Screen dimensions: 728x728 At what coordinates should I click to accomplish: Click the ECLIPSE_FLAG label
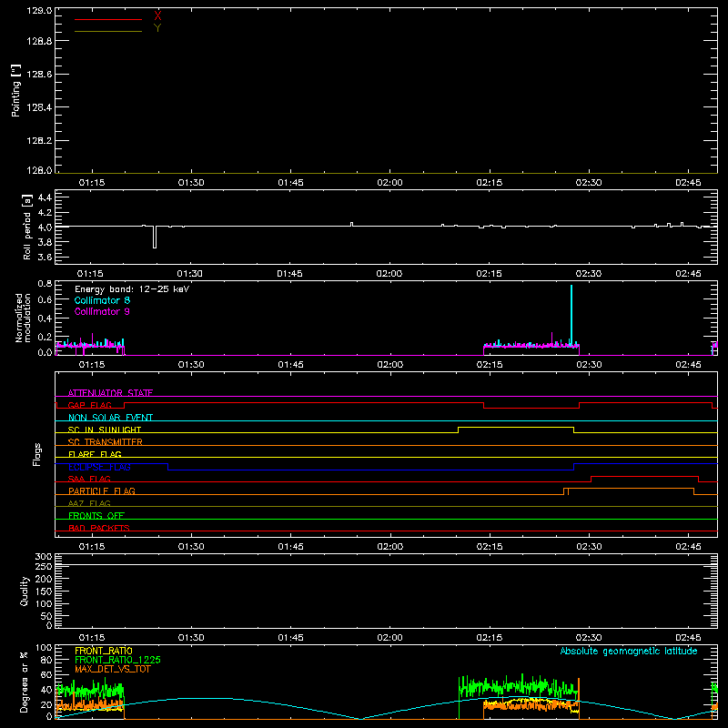[x=99, y=467]
